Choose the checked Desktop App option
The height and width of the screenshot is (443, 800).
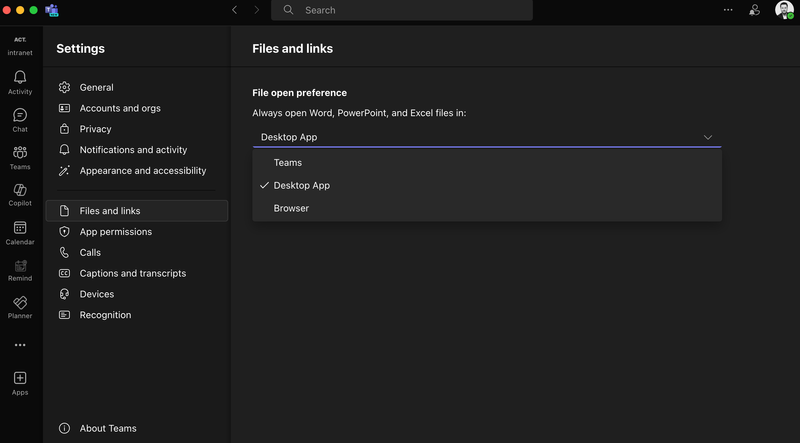click(x=301, y=185)
